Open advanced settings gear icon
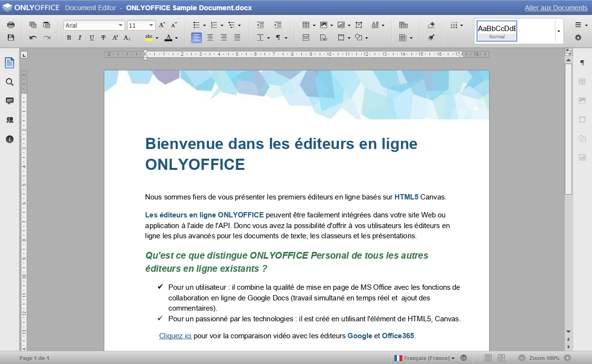Viewport: 592px width, 364px height. [578, 37]
